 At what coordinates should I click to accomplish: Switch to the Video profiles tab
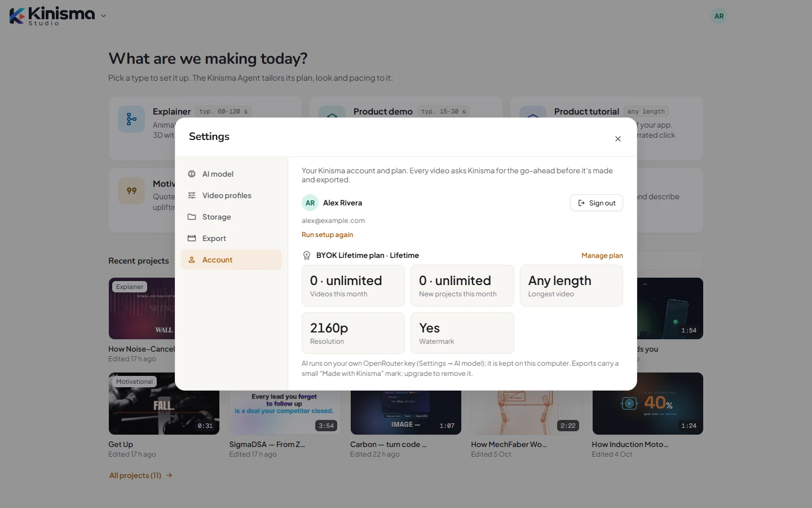(231, 195)
